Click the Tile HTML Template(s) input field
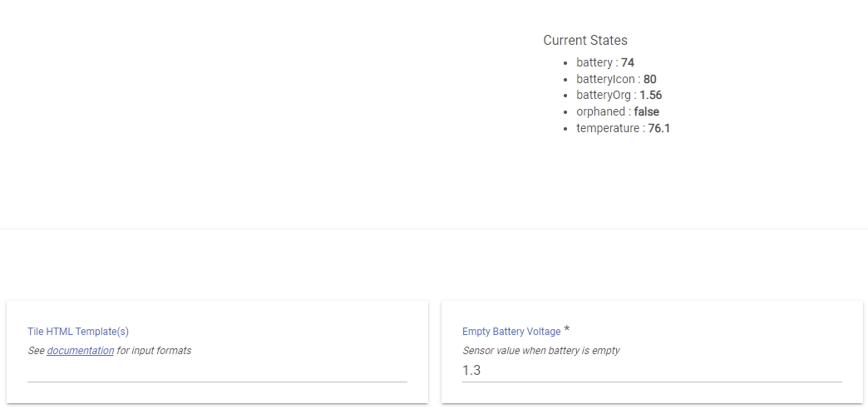 [x=217, y=372]
